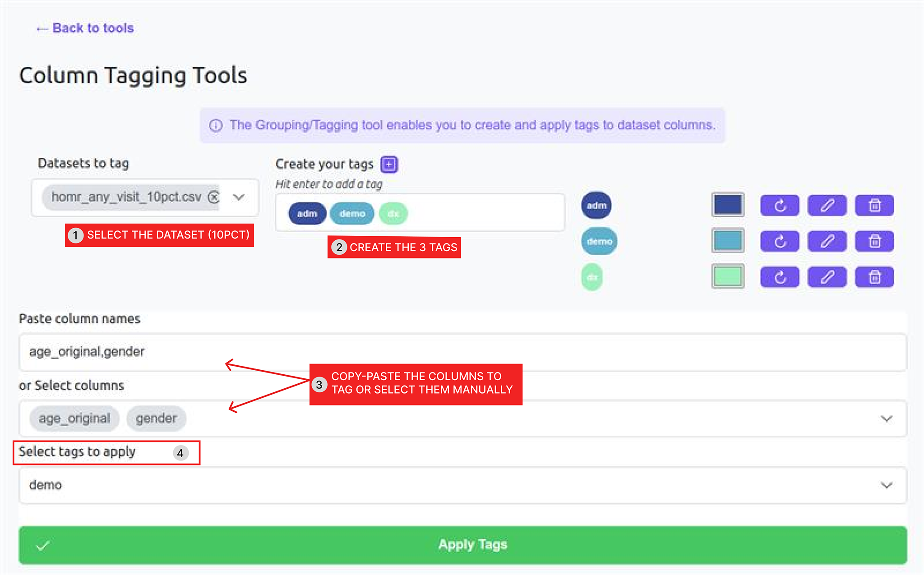924x575 pixels.
Task: Click the plus icon beside Create your tags
Action: pyautogui.click(x=389, y=165)
